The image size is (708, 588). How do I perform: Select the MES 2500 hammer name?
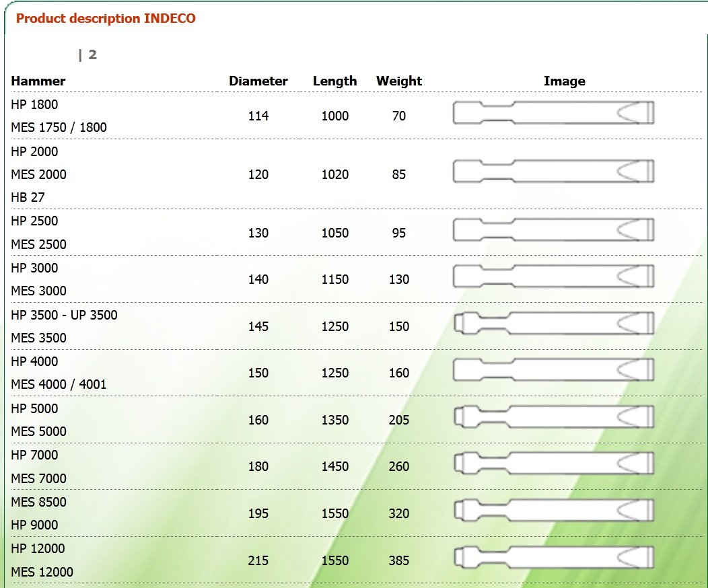pyautogui.click(x=38, y=244)
